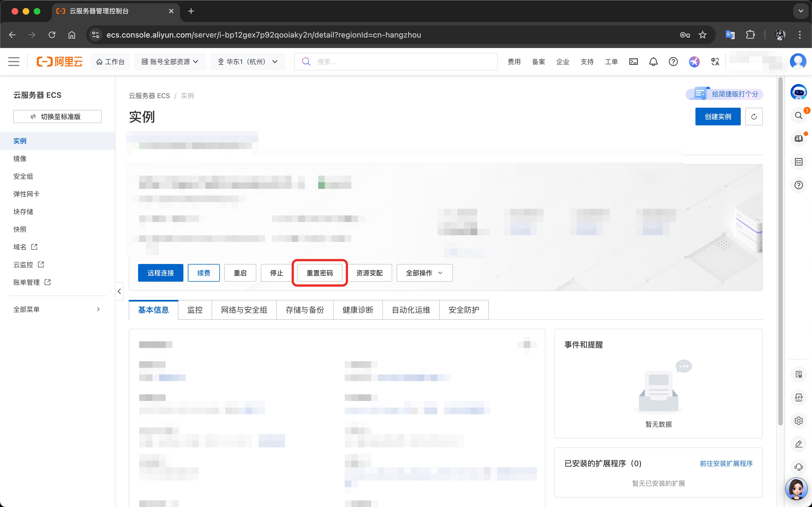Toggle to standard version via 切换至标准版
Screen dimensions: 812x507
tap(57, 117)
